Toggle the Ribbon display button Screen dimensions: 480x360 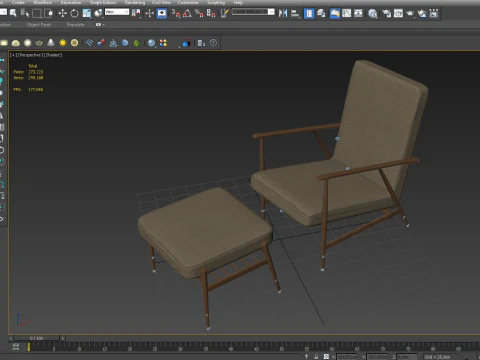[x=335, y=13]
